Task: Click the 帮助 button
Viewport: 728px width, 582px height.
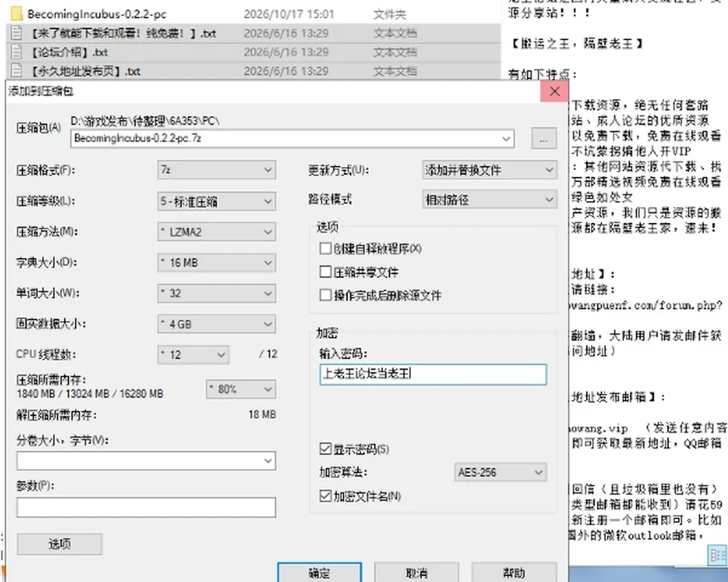Action: coord(514,573)
